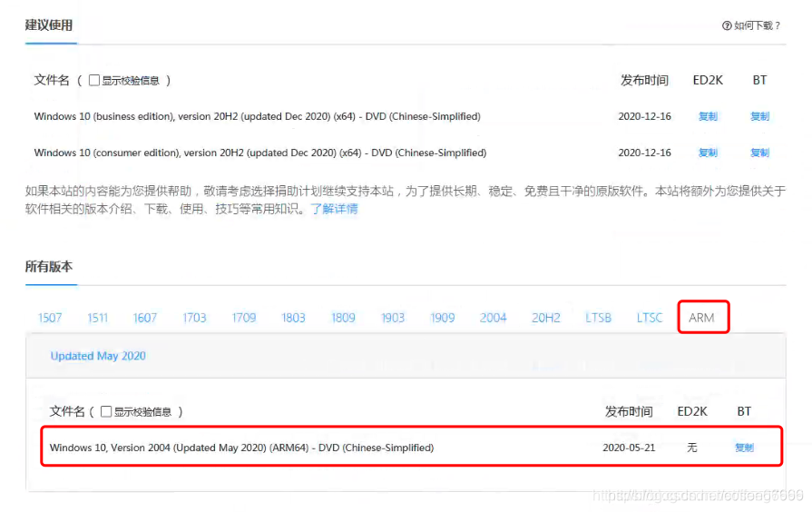Image resolution: width=812 pixels, height=512 pixels.
Task: Switch to the 1809 version tab
Action: tap(343, 318)
